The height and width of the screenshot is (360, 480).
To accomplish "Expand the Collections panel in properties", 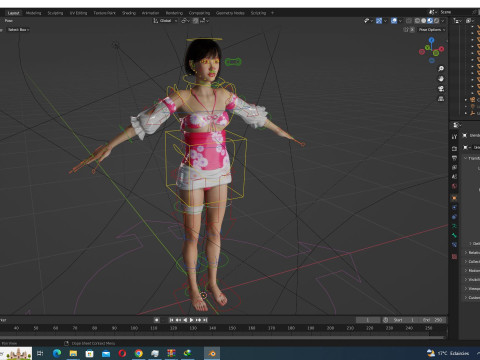I will 472,262.
